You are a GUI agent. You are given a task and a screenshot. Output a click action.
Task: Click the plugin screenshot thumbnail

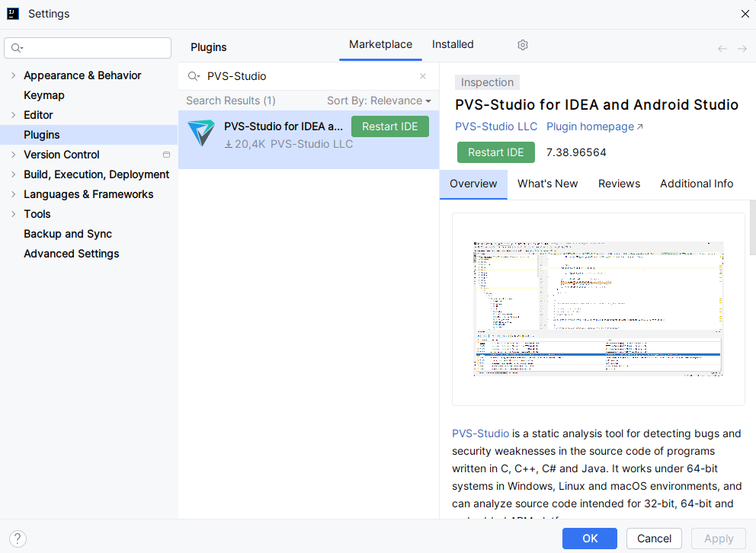(x=598, y=308)
